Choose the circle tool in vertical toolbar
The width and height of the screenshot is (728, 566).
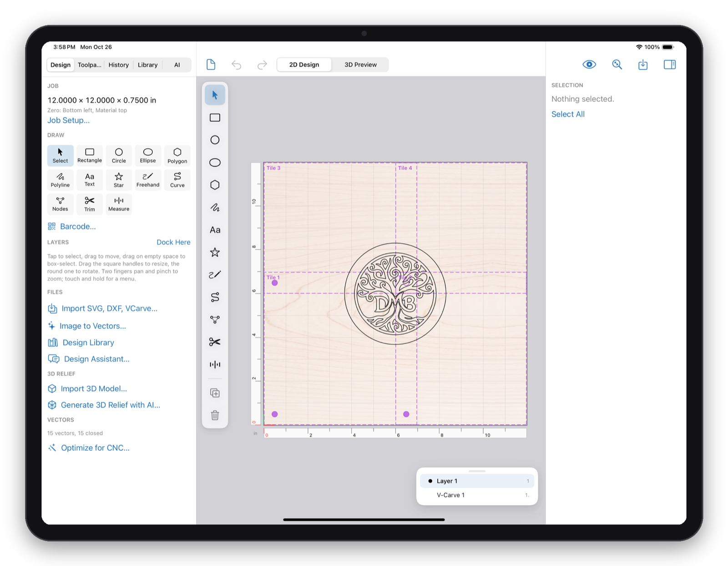215,140
